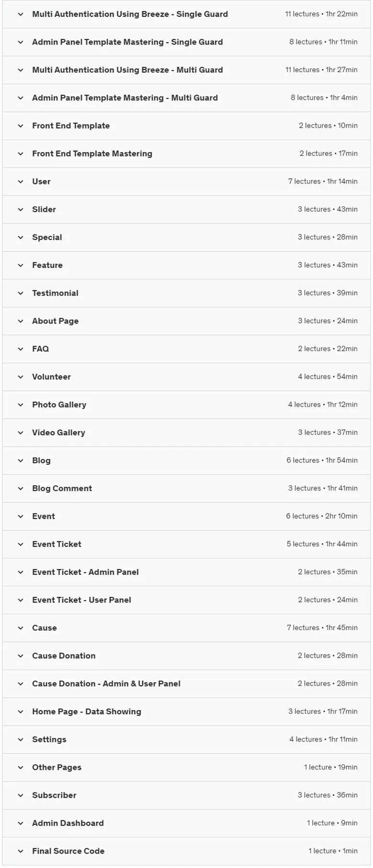Expand the Cause Donation chevron
Image resolution: width=373 pixels, height=868 pixels.
pos(21,656)
